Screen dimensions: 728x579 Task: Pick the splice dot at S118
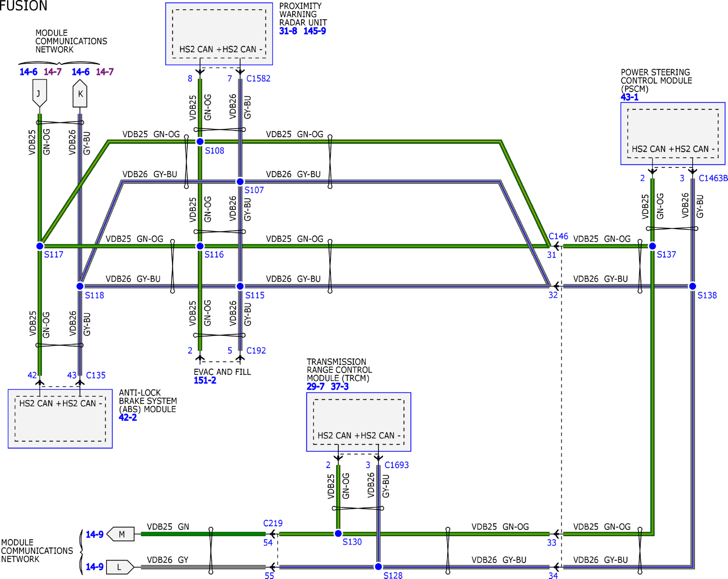80,286
